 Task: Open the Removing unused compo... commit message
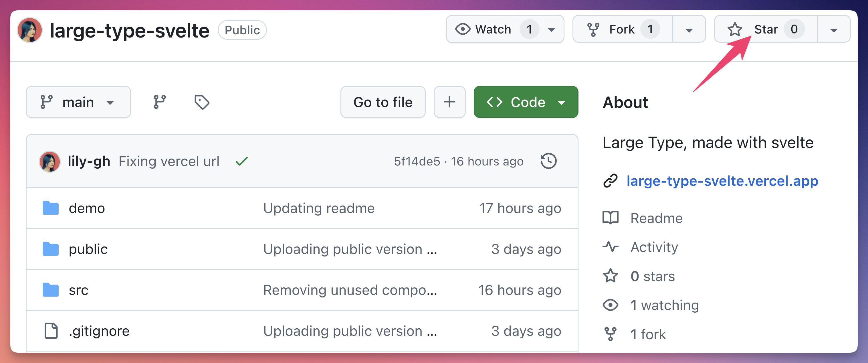pos(350,290)
